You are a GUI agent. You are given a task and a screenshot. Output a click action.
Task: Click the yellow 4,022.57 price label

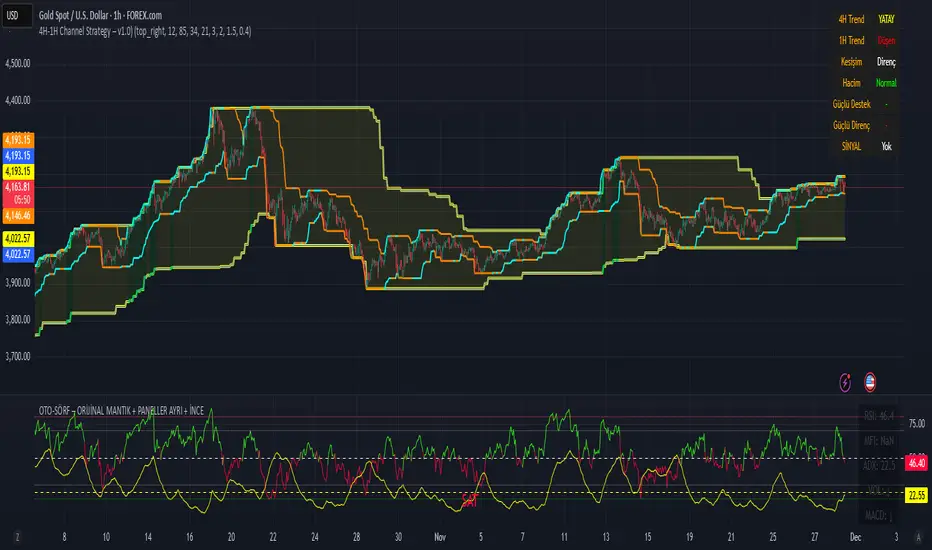pos(20,237)
